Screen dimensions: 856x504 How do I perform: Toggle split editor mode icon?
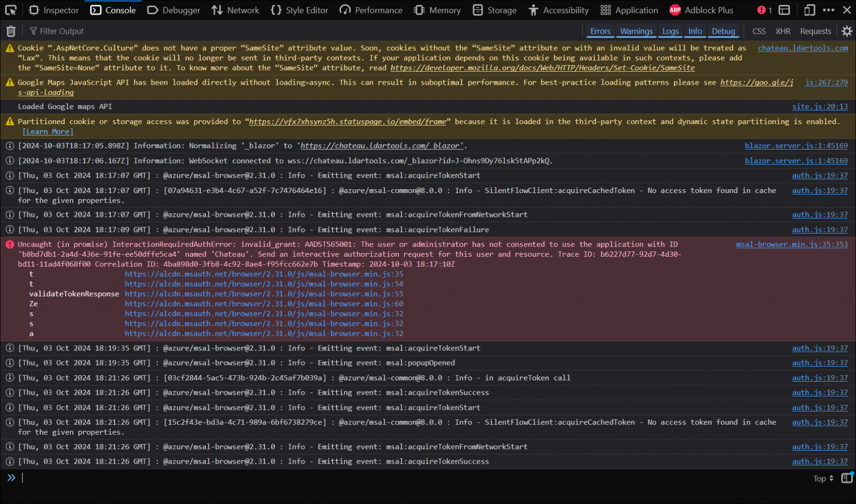(847, 478)
